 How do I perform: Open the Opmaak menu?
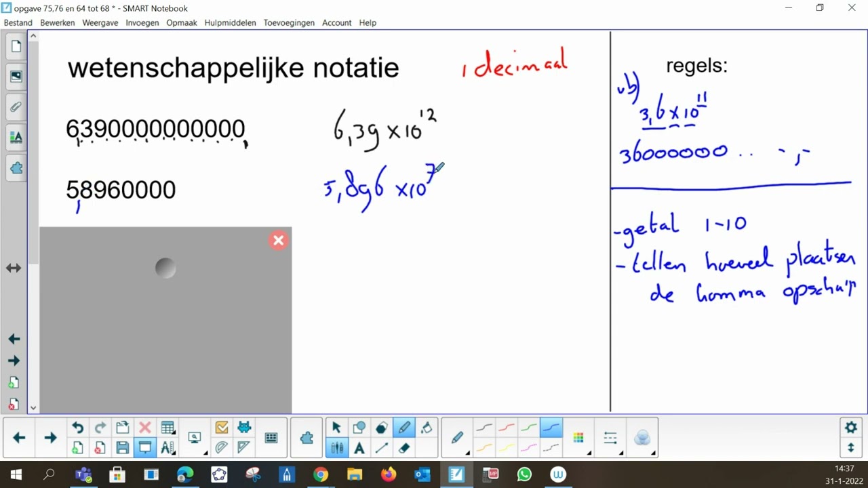(182, 22)
